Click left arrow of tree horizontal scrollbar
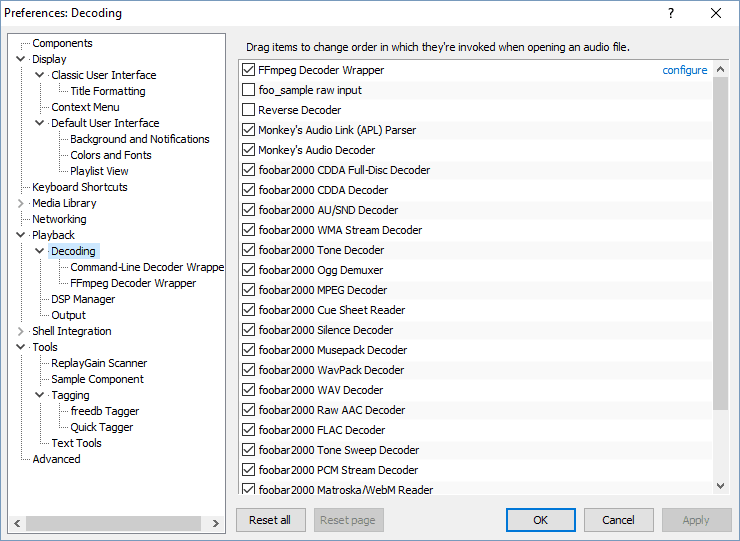 pos(17,523)
